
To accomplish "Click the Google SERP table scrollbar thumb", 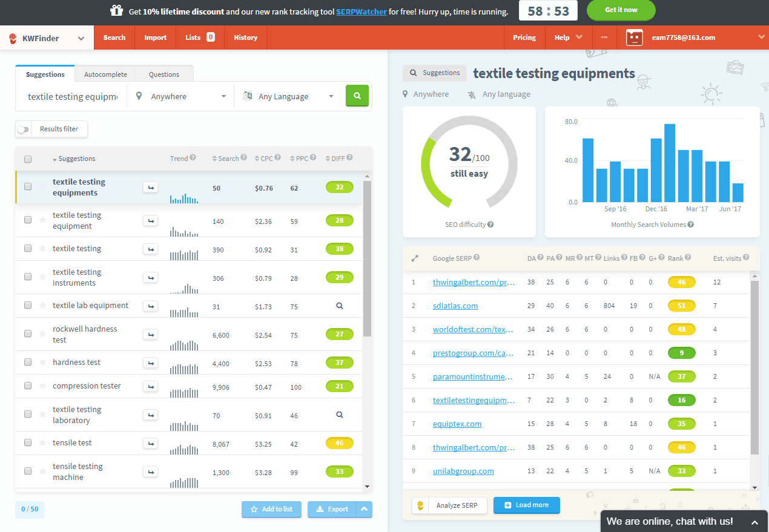I will 754,368.
